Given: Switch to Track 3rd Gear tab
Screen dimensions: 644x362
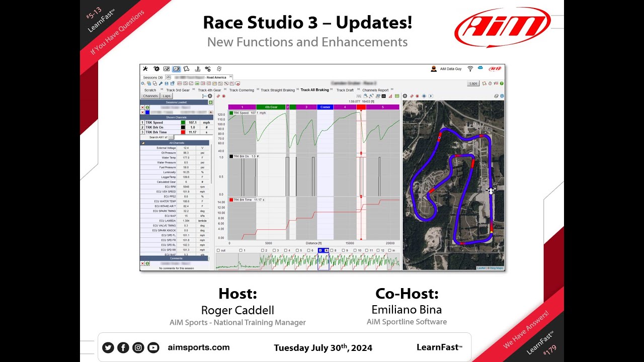Looking at the screenshot, I should point(178,90).
